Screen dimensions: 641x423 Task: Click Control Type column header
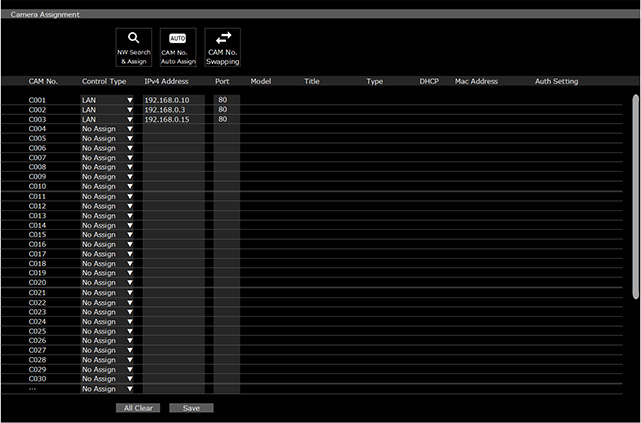point(104,81)
